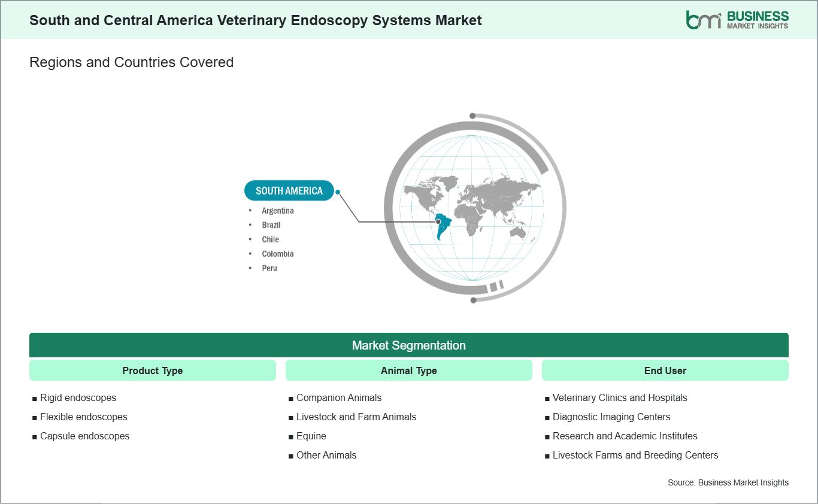The height and width of the screenshot is (504, 818).
Task: Select the SOUTH AMERICA region label
Action: (289, 190)
